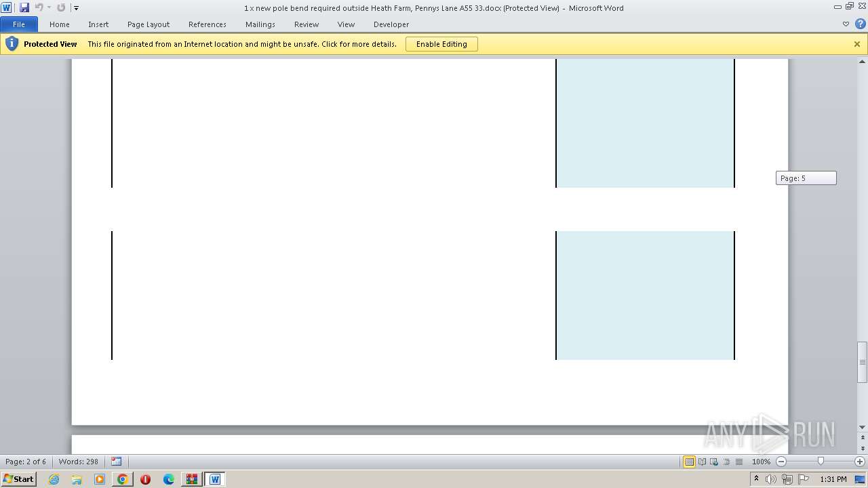Click the 1:31 PM clock
This screenshot has width=868, height=488.
pos(833,479)
